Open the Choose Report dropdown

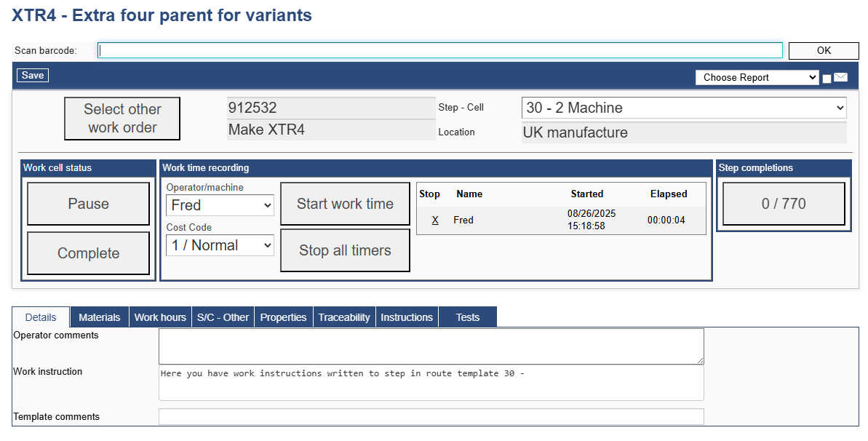757,78
